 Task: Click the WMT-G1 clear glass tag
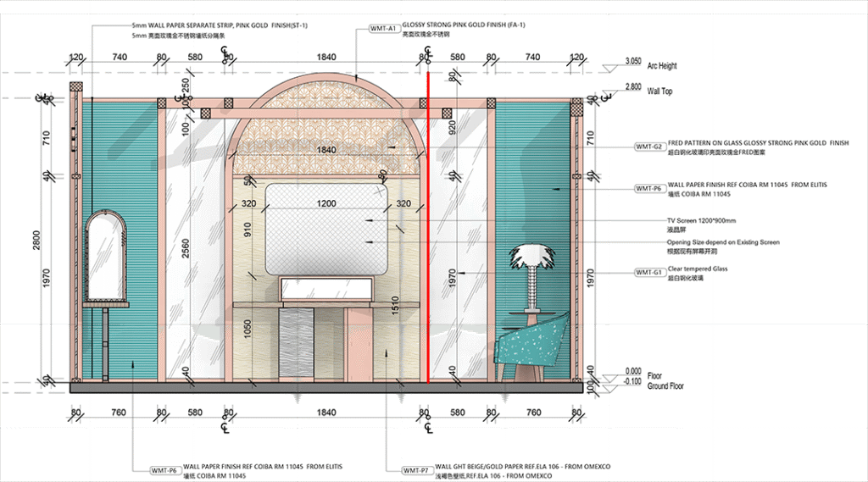coord(649,272)
